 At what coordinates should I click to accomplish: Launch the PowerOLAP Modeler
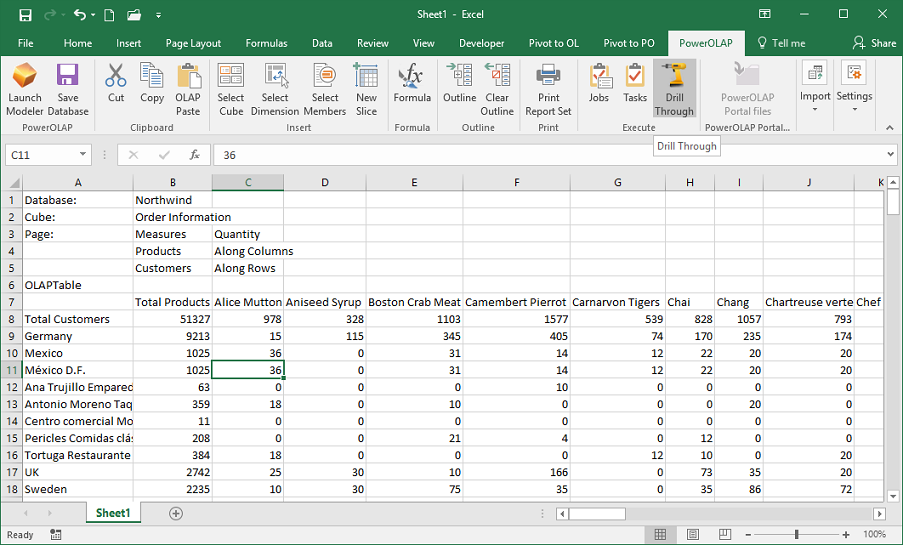[24, 90]
